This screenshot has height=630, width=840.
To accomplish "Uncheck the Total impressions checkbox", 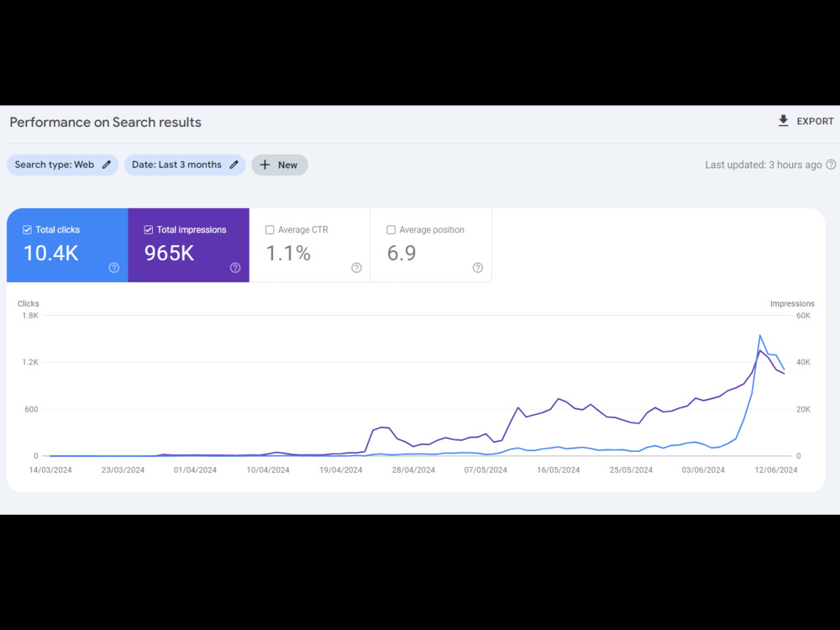I will tap(149, 230).
